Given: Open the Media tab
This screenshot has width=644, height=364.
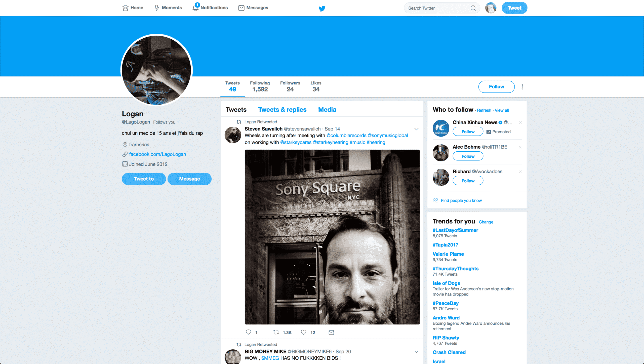Looking at the screenshot, I should point(327,110).
